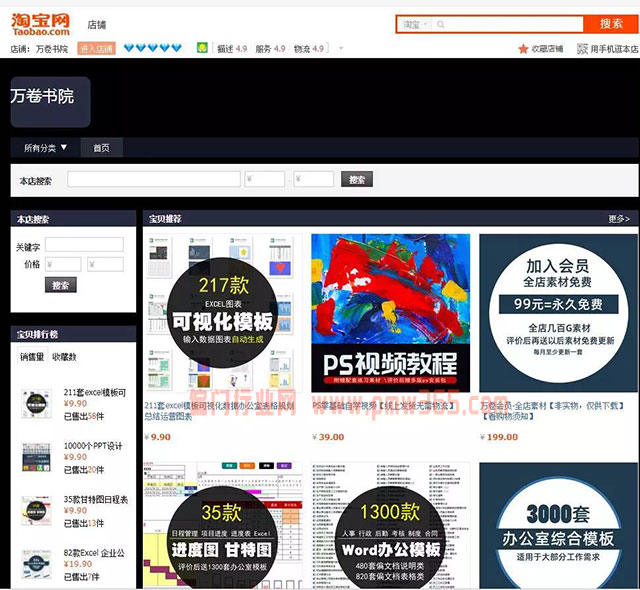Viewport: 640px width, 590px height.
Task: Open the 35款 进度图 甘特图 product image
Action: point(222,526)
